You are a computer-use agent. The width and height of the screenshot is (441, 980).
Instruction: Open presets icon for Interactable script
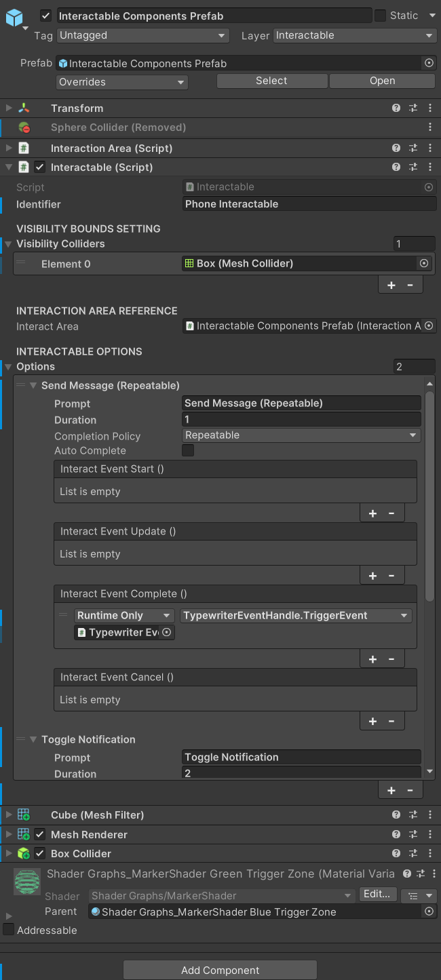point(413,167)
